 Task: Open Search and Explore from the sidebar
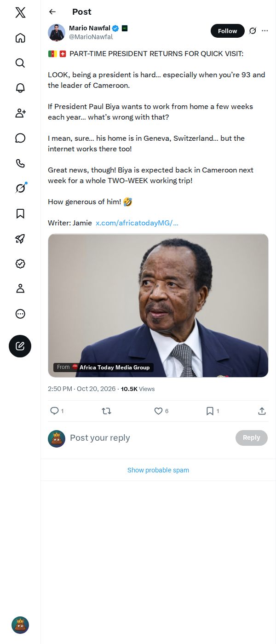[20, 63]
